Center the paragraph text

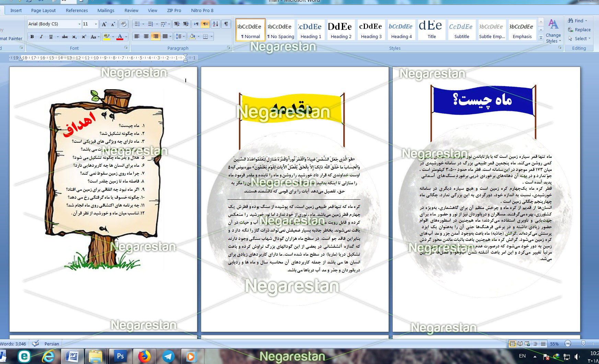pyautogui.click(x=146, y=36)
